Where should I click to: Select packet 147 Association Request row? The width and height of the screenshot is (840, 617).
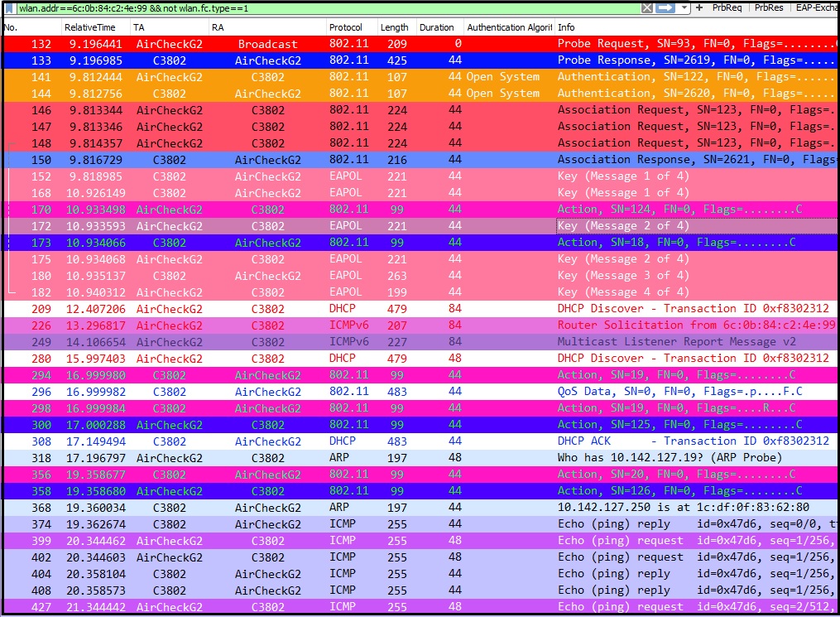coord(420,127)
